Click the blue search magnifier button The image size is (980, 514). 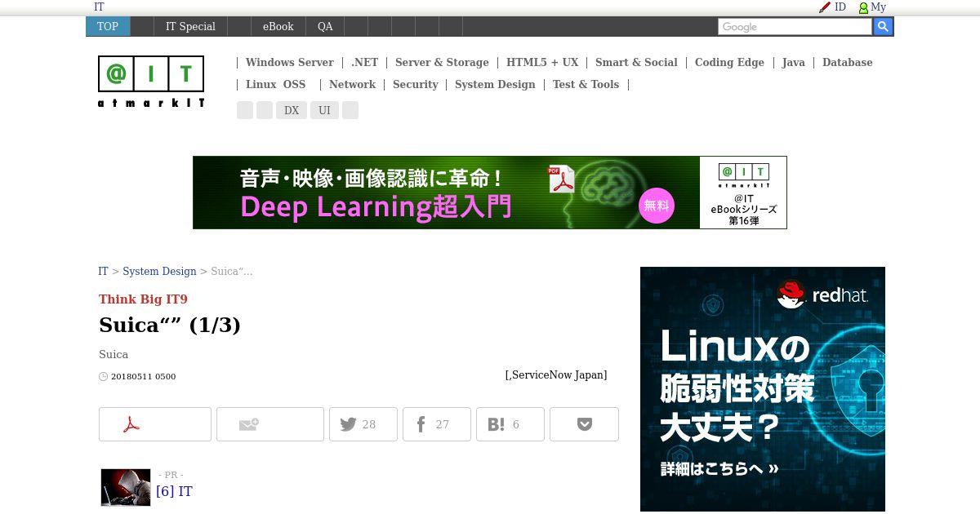tap(883, 27)
